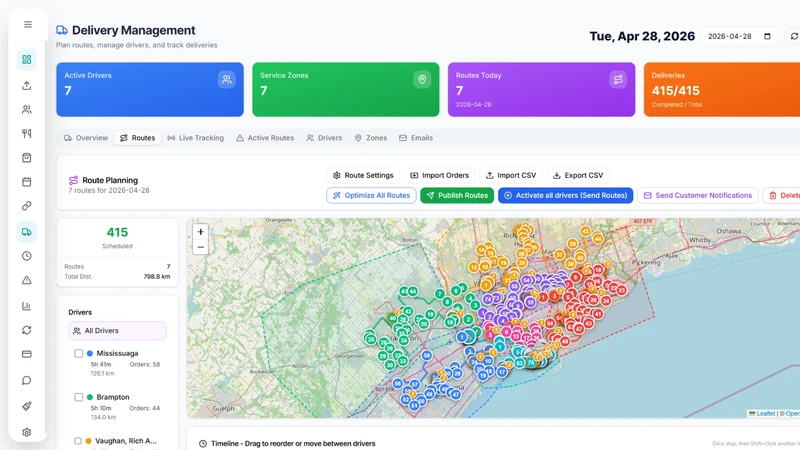Open the bar chart analytics icon
The image size is (800, 450).
point(27,306)
